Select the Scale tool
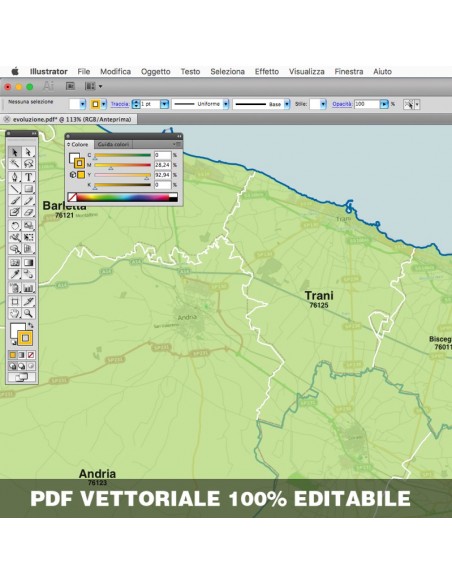This screenshot has height=584, width=452. tap(28, 225)
